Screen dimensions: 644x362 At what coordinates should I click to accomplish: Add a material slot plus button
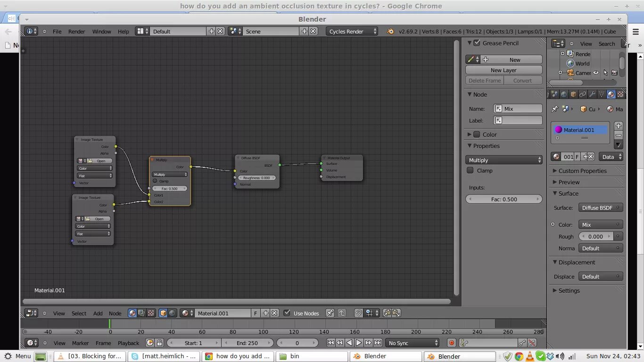point(619,126)
